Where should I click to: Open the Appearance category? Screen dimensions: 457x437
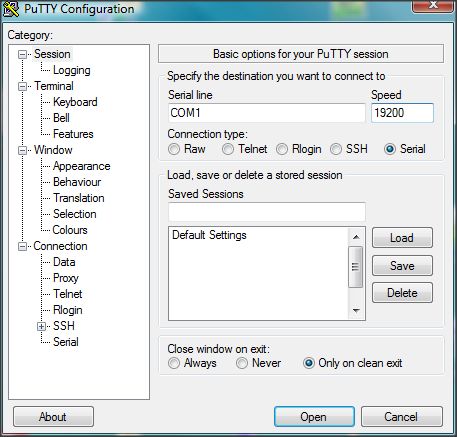click(82, 166)
